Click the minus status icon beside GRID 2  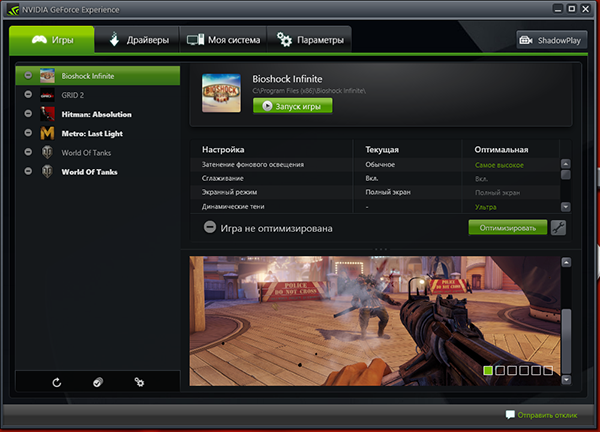point(28,94)
